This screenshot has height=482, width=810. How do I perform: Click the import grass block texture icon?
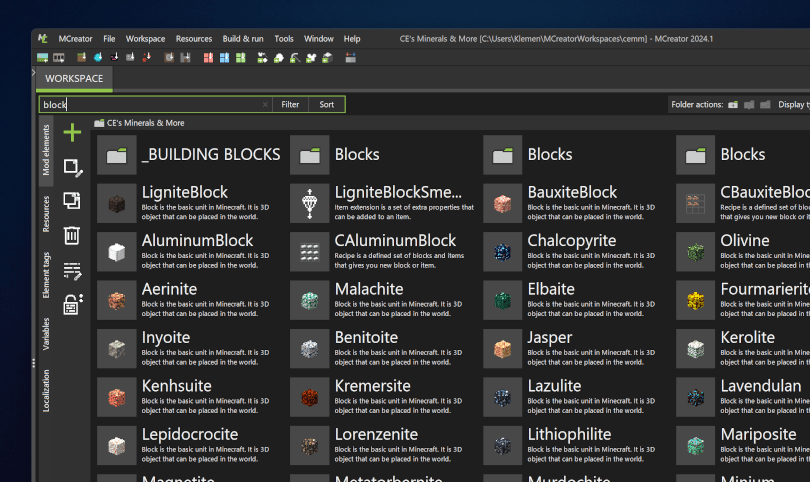(82, 57)
